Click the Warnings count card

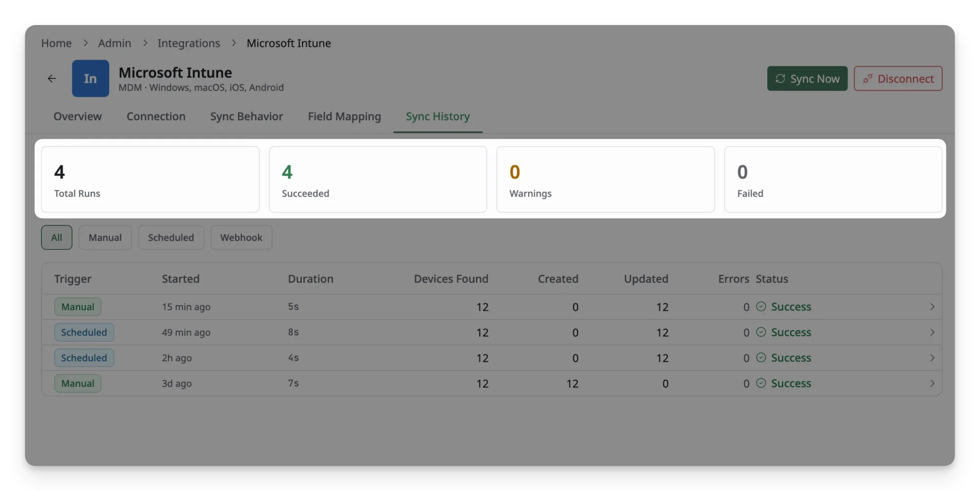pyautogui.click(x=606, y=180)
